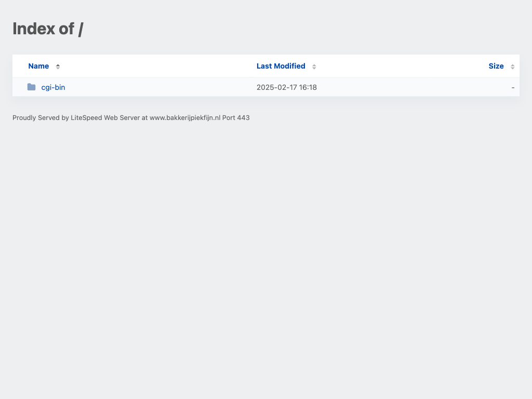
Task: Click the 'Index of /' page heading
Action: (48, 29)
